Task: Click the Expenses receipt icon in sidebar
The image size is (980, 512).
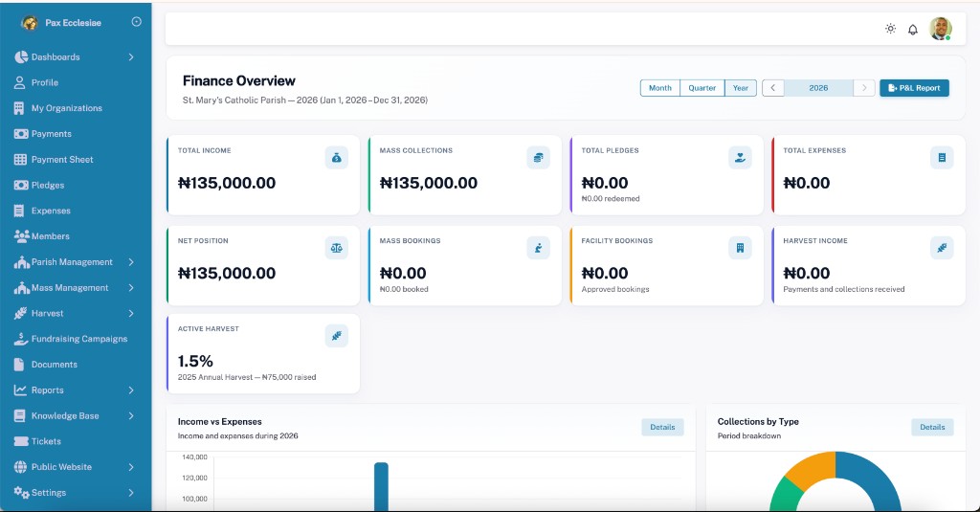Action: point(19,211)
